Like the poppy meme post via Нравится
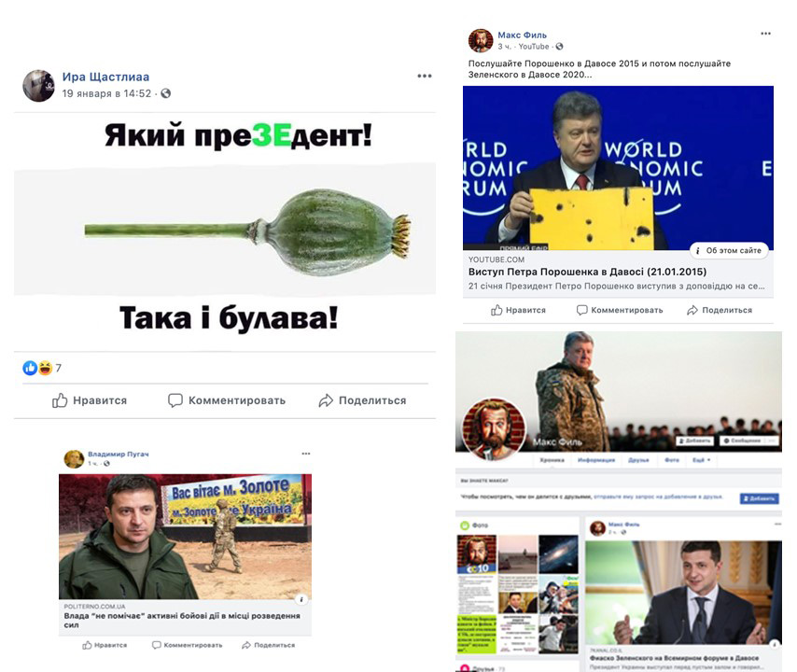This screenshot has width=797, height=672. pos(90,400)
